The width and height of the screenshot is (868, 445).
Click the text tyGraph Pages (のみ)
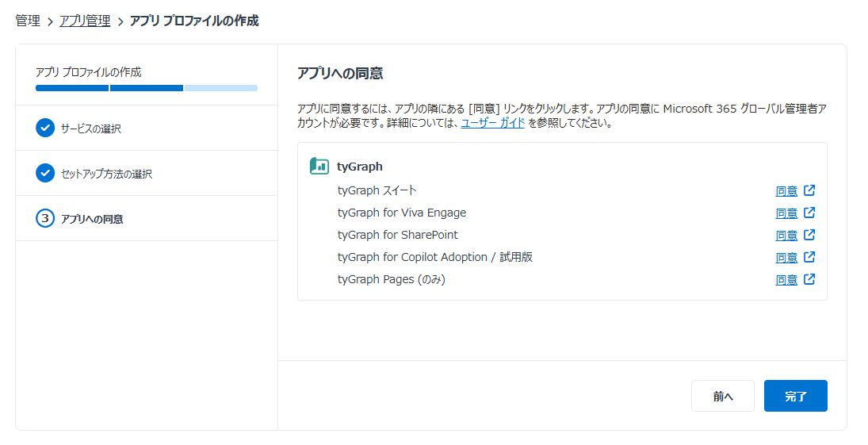coord(392,279)
